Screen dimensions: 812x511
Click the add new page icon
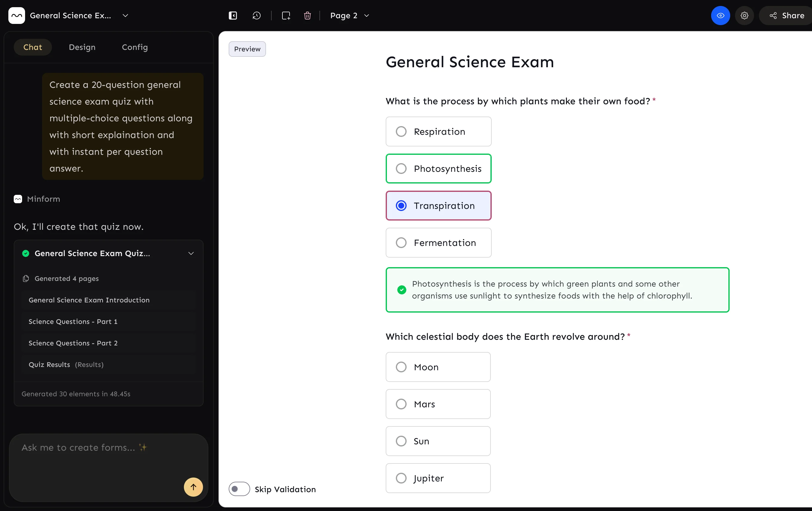tap(286, 16)
